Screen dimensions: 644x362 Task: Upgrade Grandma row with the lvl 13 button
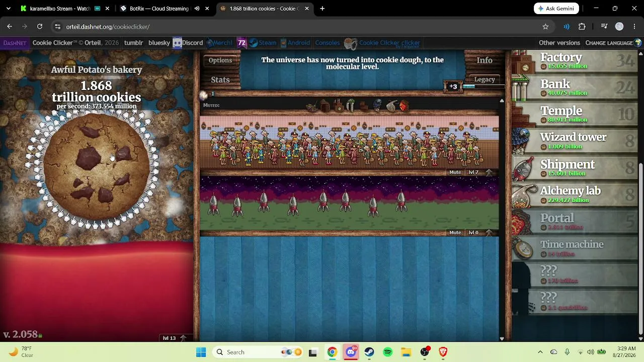click(x=174, y=338)
